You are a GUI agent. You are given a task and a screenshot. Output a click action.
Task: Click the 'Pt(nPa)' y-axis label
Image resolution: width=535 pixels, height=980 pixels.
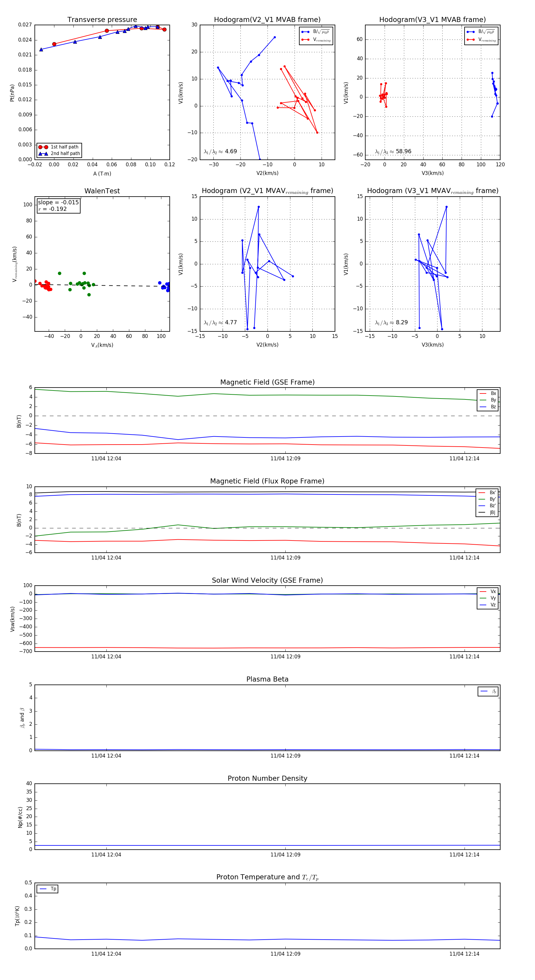point(12,92)
